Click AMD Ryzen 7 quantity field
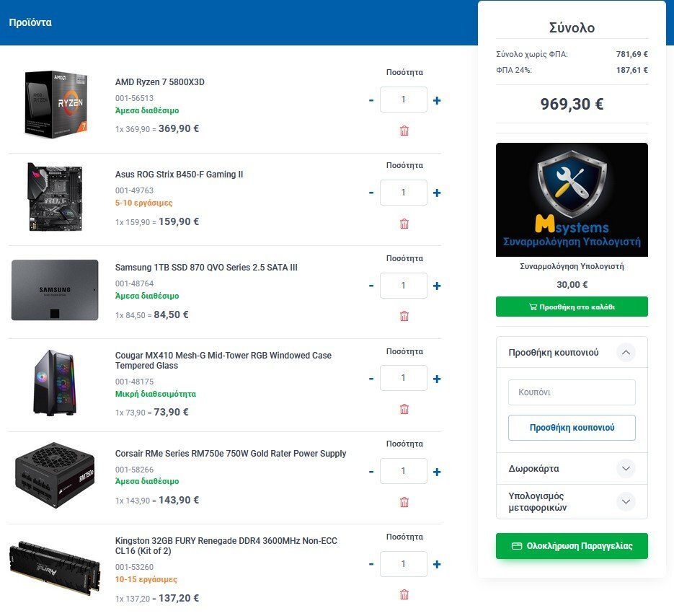 click(404, 100)
